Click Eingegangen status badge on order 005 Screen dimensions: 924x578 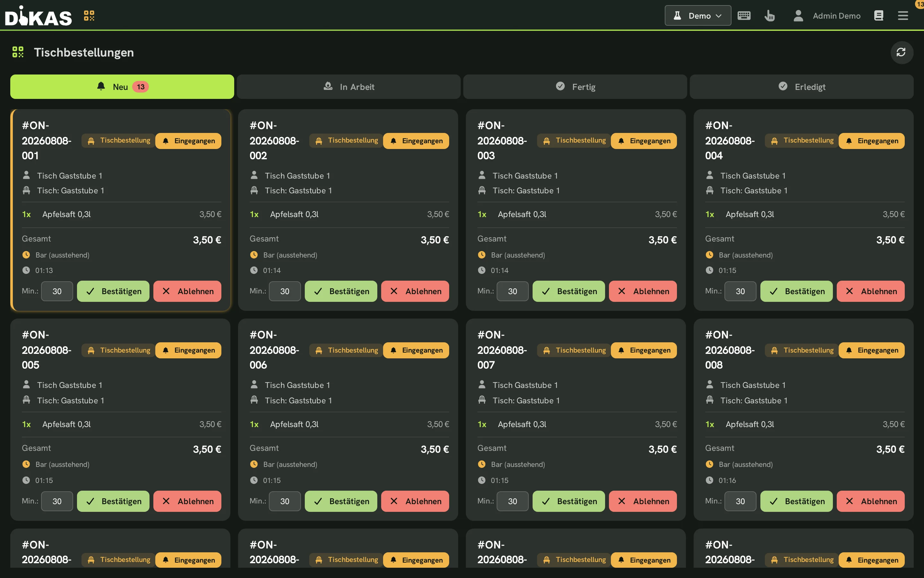(x=188, y=350)
